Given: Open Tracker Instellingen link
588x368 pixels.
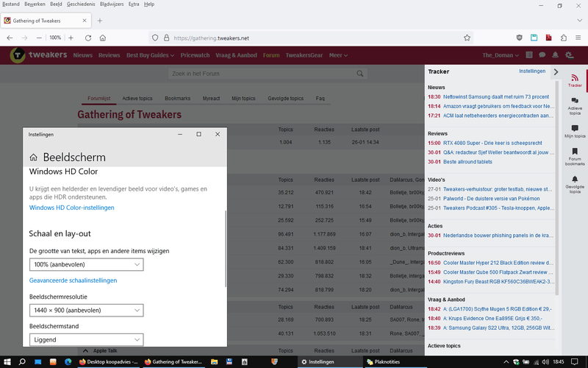Looking at the screenshot, I should 532,71.
